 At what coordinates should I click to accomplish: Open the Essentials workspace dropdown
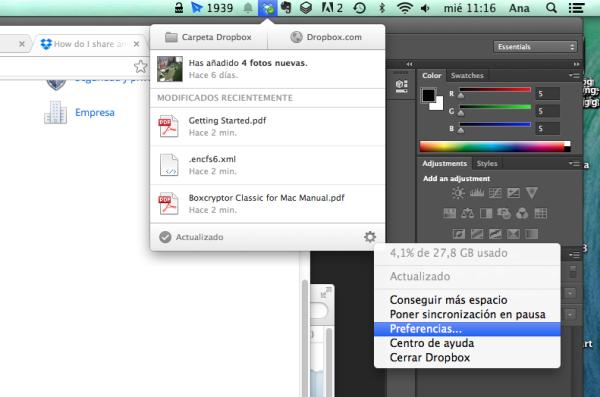click(535, 47)
